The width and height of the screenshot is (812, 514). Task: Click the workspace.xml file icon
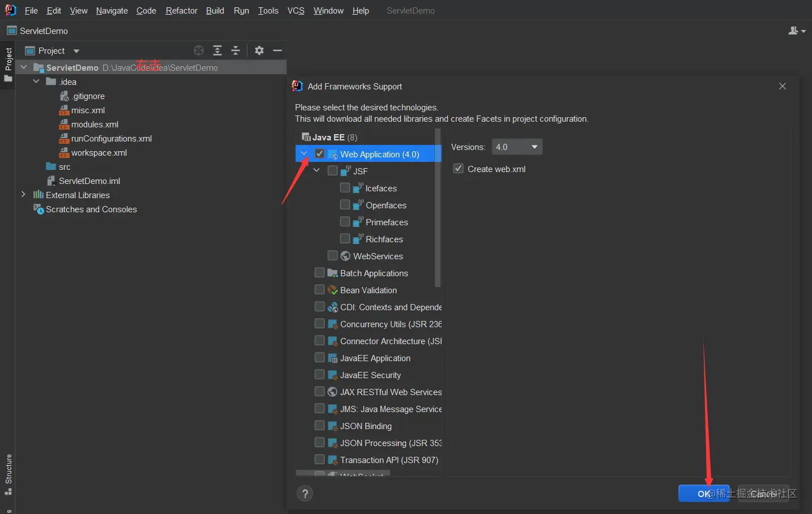click(65, 153)
